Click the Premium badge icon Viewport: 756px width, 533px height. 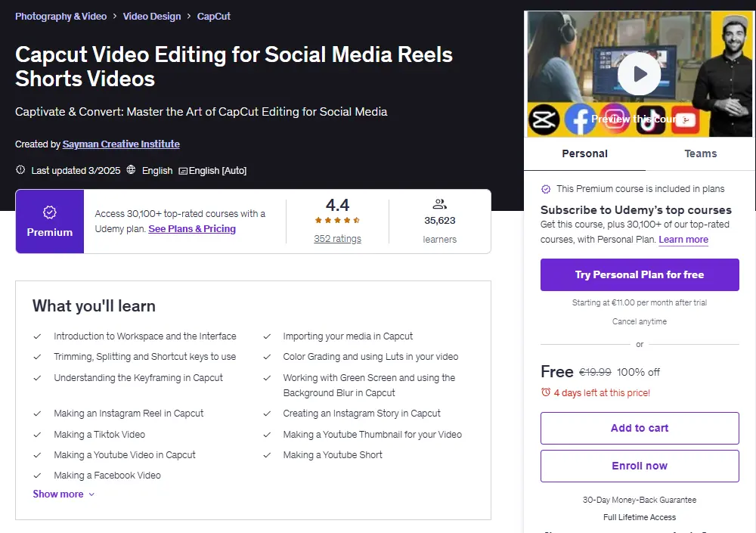[50, 212]
